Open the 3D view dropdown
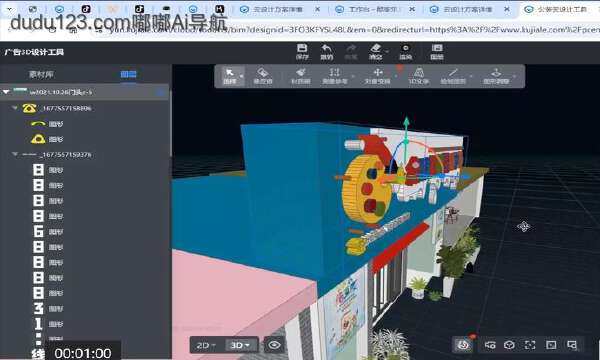 [240, 345]
